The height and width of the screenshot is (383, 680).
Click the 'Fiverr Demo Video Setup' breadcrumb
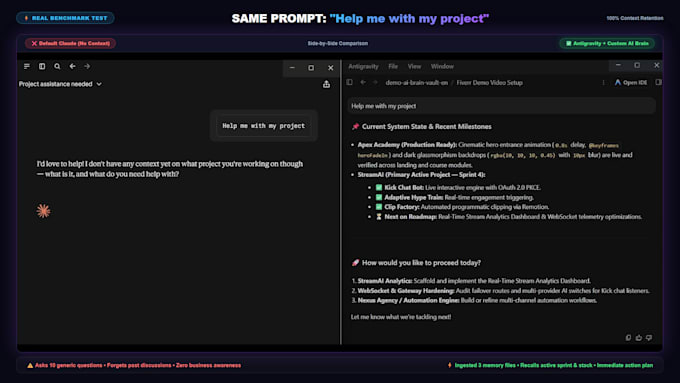489,82
